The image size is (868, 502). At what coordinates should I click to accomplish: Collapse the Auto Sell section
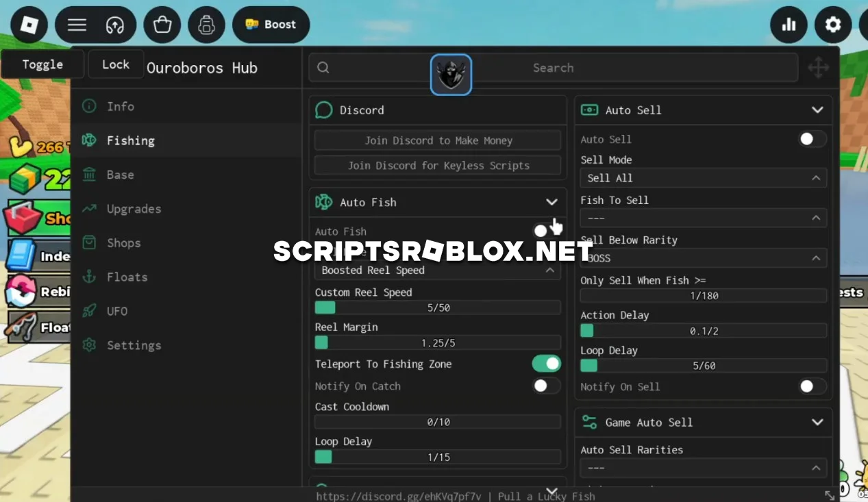[x=817, y=110]
